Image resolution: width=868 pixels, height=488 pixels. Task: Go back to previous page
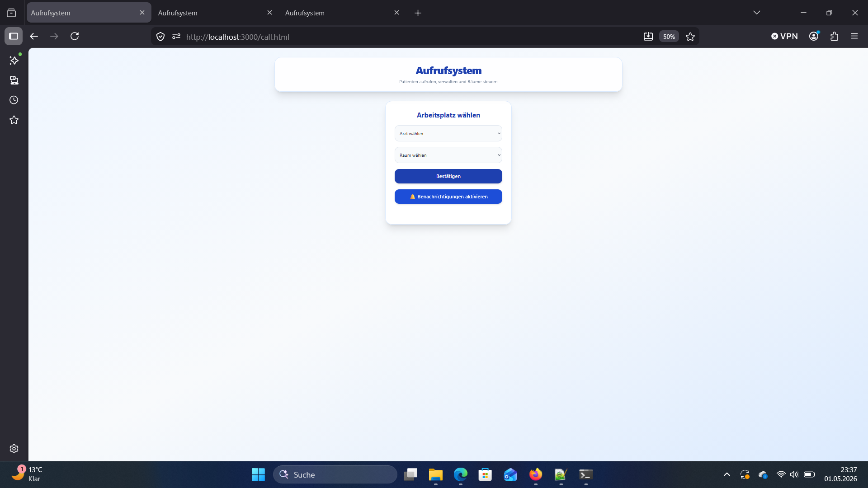34,36
